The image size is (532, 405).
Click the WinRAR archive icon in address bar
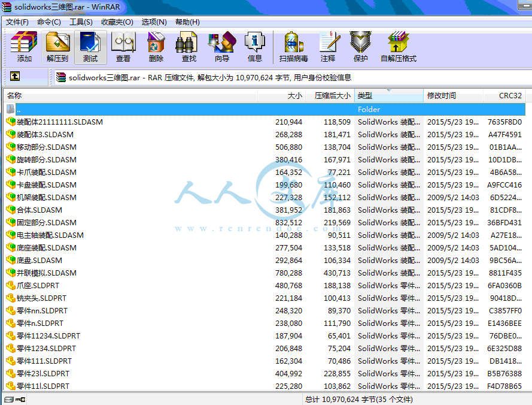[x=60, y=77]
